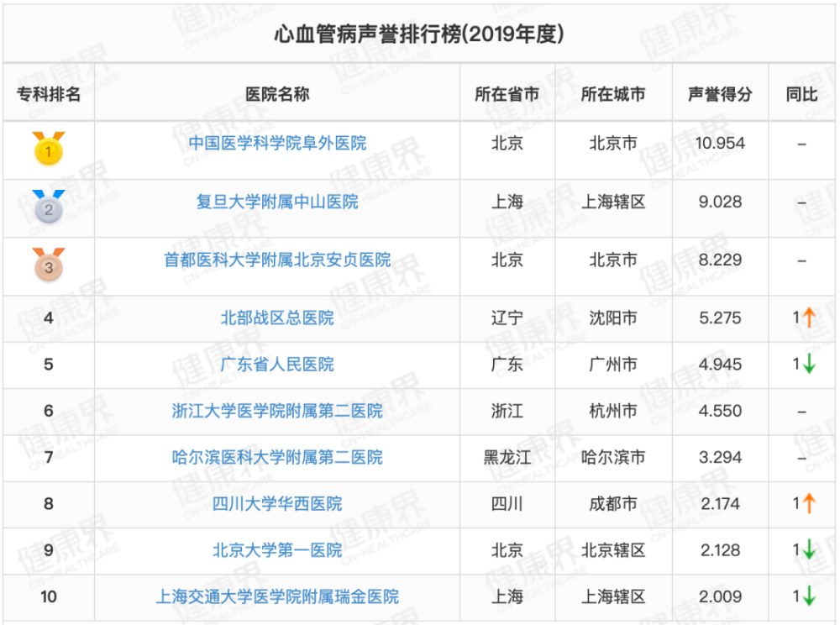
Task: Click the orange up arrow for 北部战区总医院
Action: coord(809,318)
